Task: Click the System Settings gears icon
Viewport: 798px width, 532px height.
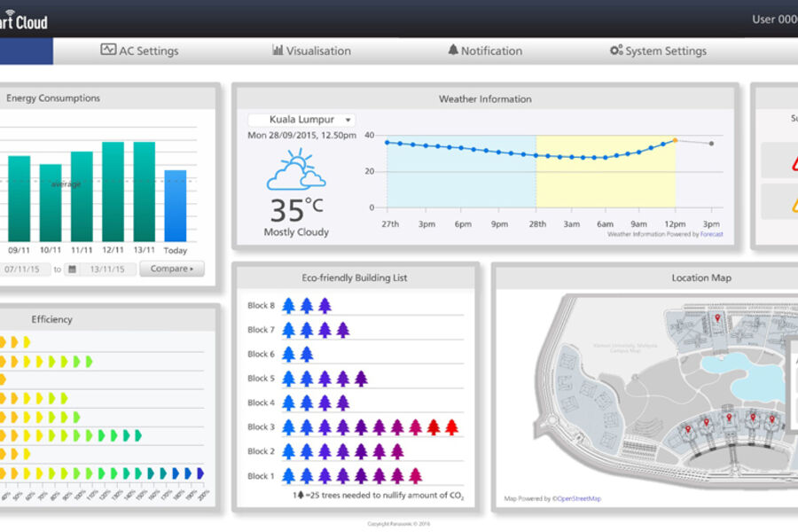Action: coord(616,51)
